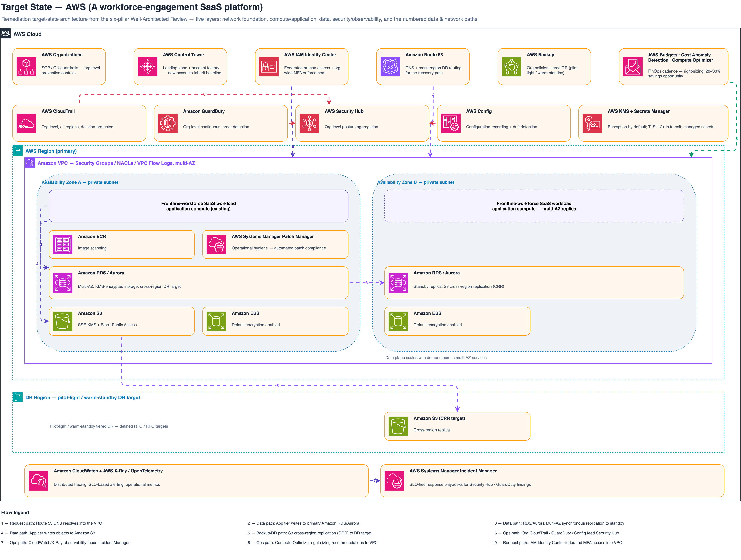The width and height of the screenshot is (741, 560).
Task: Click the Amazon GuardDuty shield icon
Action: pos(168,123)
